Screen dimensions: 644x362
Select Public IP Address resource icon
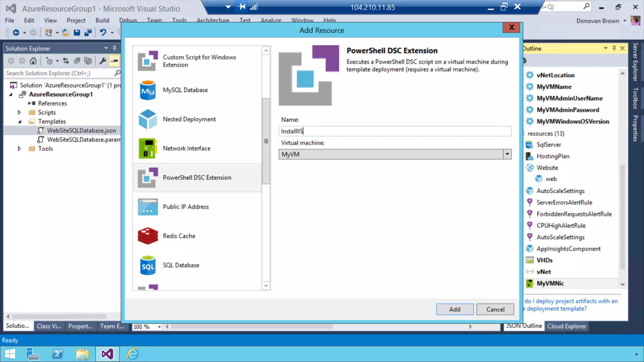147,207
